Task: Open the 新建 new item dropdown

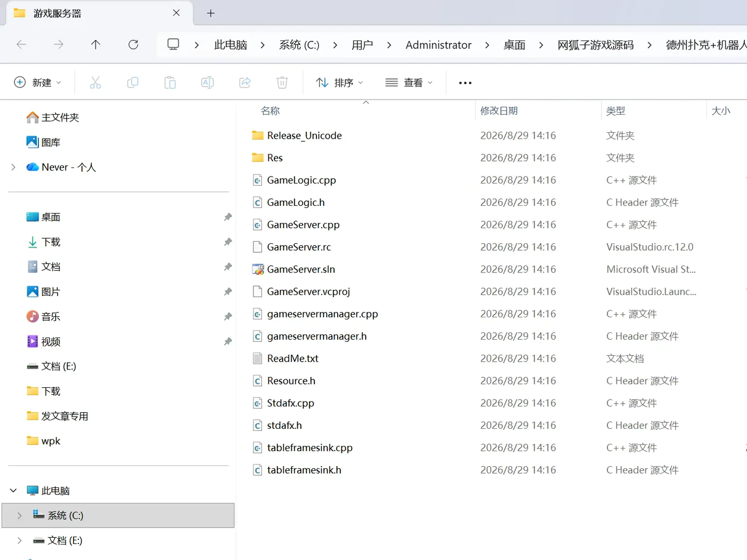Action: (37, 83)
